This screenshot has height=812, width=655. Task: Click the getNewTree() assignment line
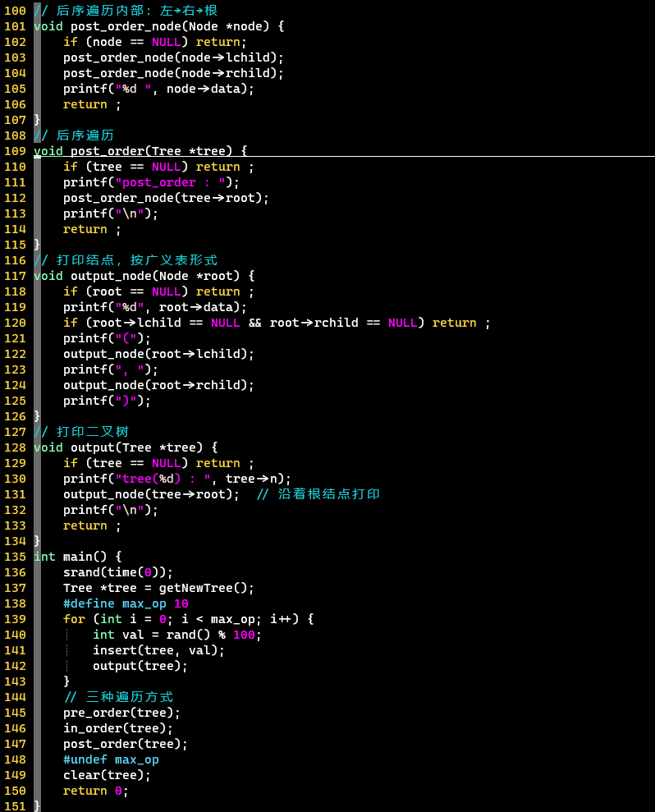point(158,588)
